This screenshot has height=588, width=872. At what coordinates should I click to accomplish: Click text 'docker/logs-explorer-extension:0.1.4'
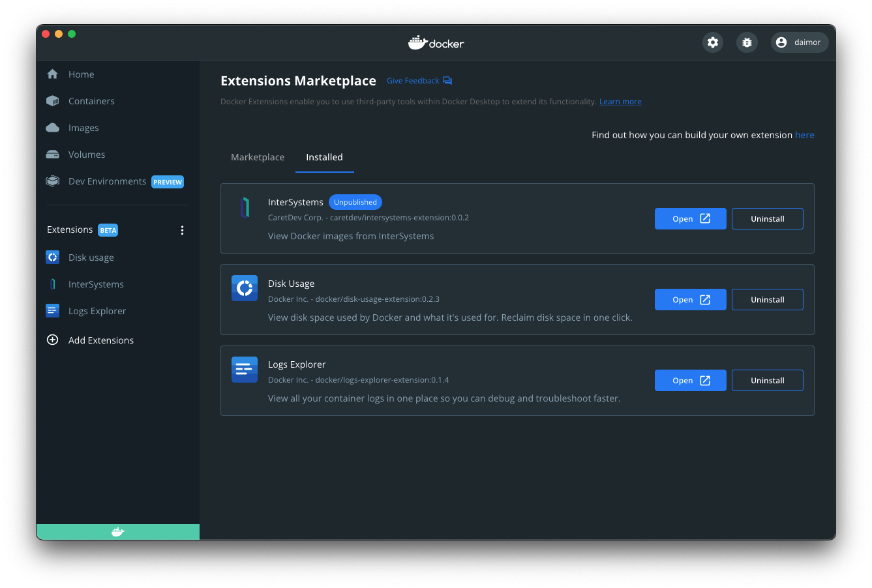point(382,380)
